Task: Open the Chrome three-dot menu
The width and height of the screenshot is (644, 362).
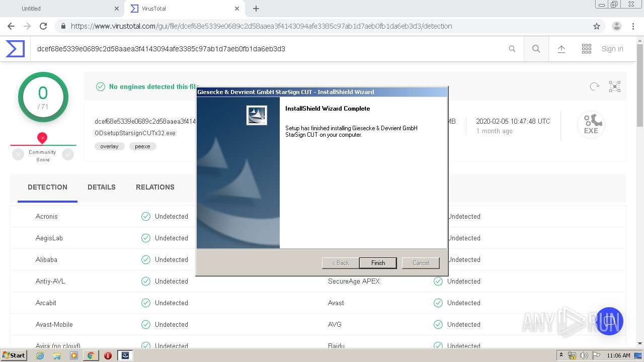Action: coord(633,26)
